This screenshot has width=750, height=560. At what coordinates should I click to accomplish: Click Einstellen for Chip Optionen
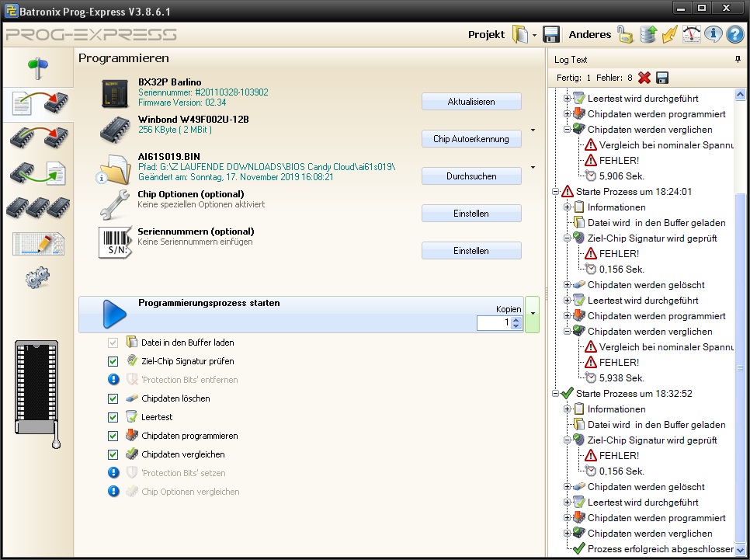[471, 214]
